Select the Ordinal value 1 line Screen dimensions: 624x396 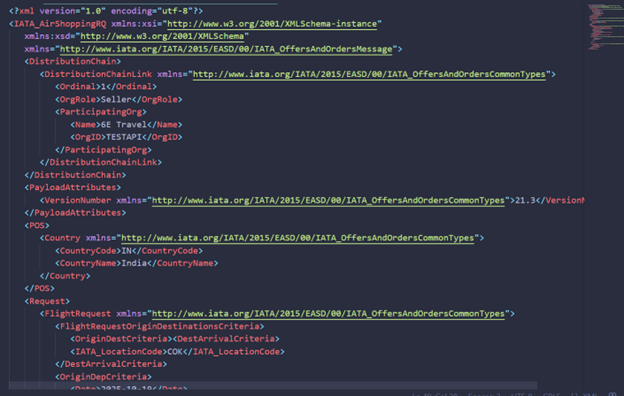coord(106,86)
